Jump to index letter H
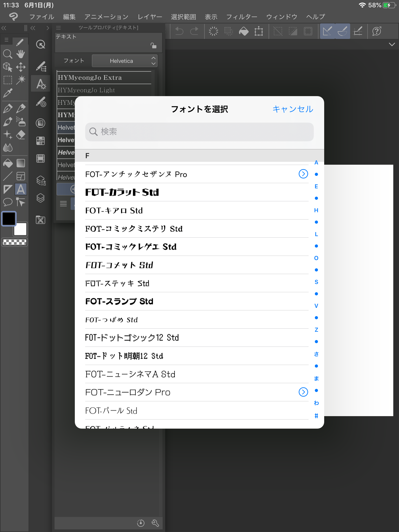The height and width of the screenshot is (532, 399). tap(316, 210)
